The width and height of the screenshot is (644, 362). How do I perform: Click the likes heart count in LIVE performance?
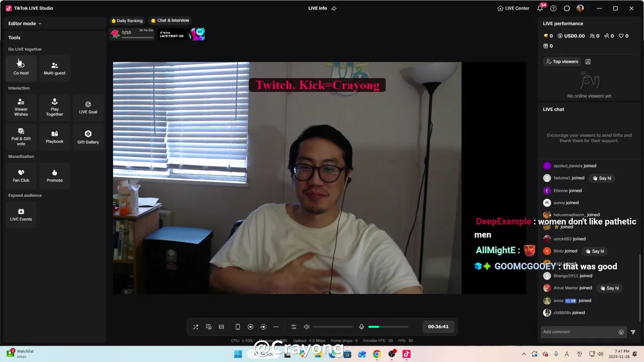pyautogui.click(x=624, y=36)
